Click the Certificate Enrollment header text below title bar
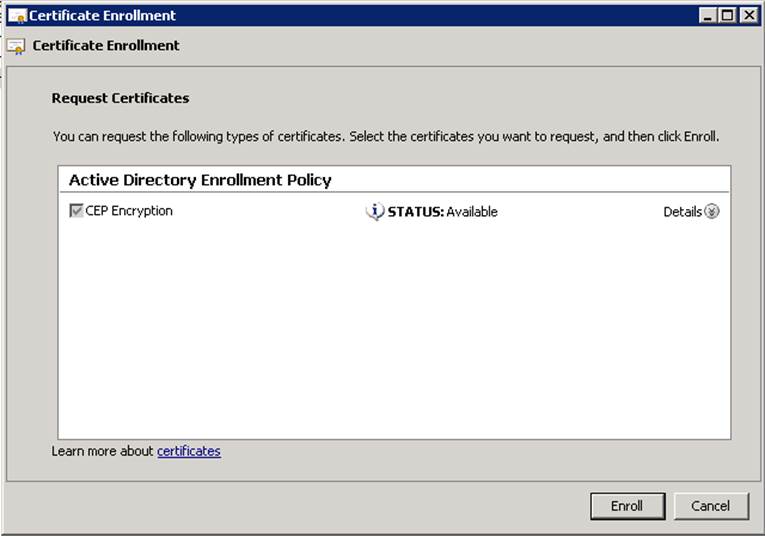This screenshot has height=537, width=765. pos(106,46)
